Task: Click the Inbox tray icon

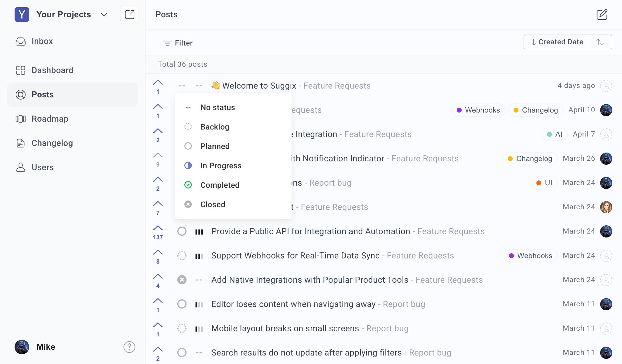Action: coord(21,41)
